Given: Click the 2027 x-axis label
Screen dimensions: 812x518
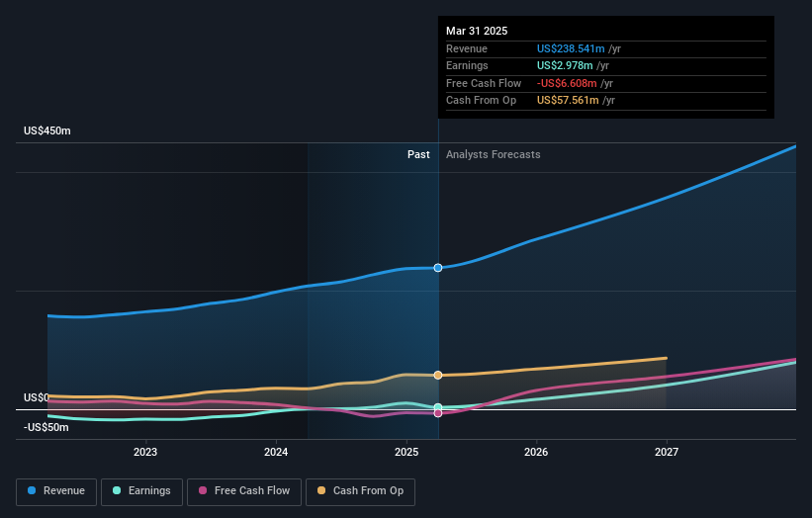Looking at the screenshot, I should point(667,452).
